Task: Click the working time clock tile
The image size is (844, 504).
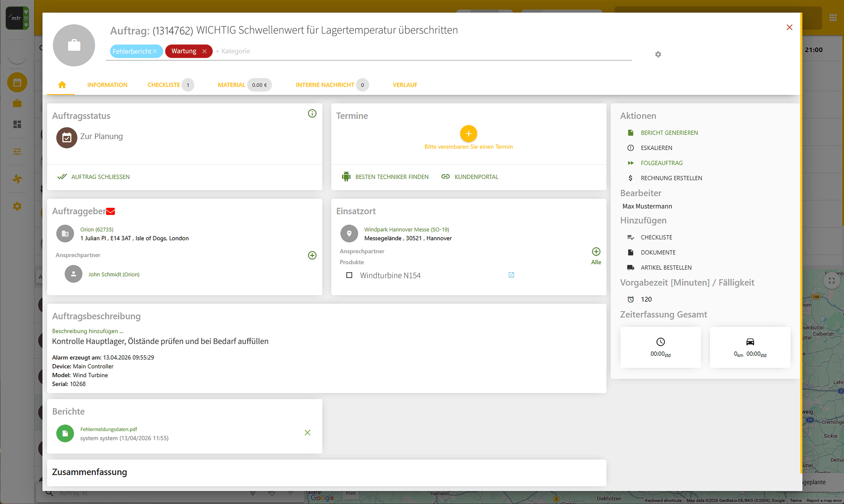Action: [660, 348]
